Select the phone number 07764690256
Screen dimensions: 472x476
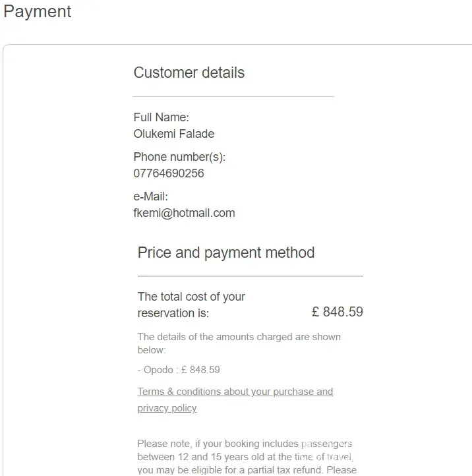coord(169,173)
